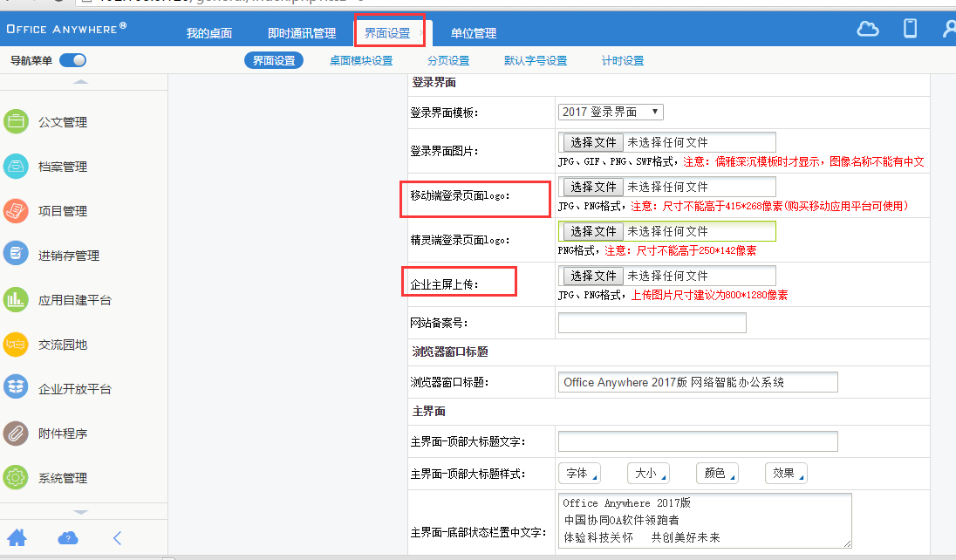Open 交流园地 icon in the sidebar

(x=16, y=345)
